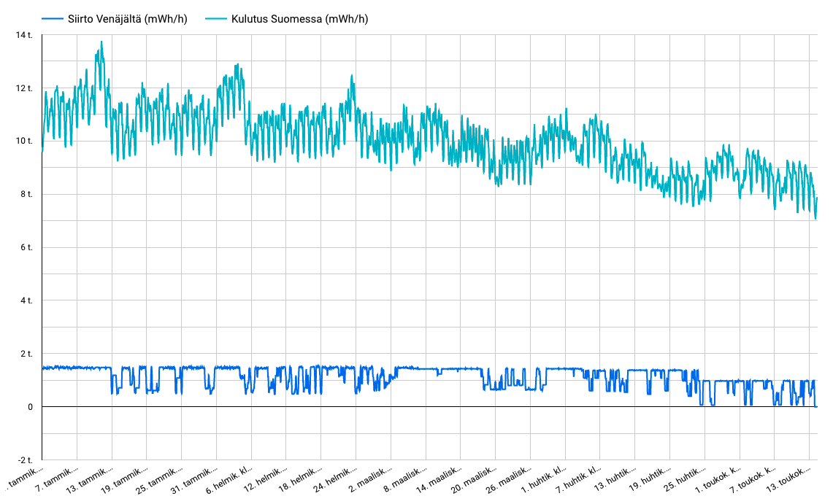This screenshot has width=833, height=504.
Task: Click the 25. huhtik. x-axis date label
Action: tap(683, 479)
